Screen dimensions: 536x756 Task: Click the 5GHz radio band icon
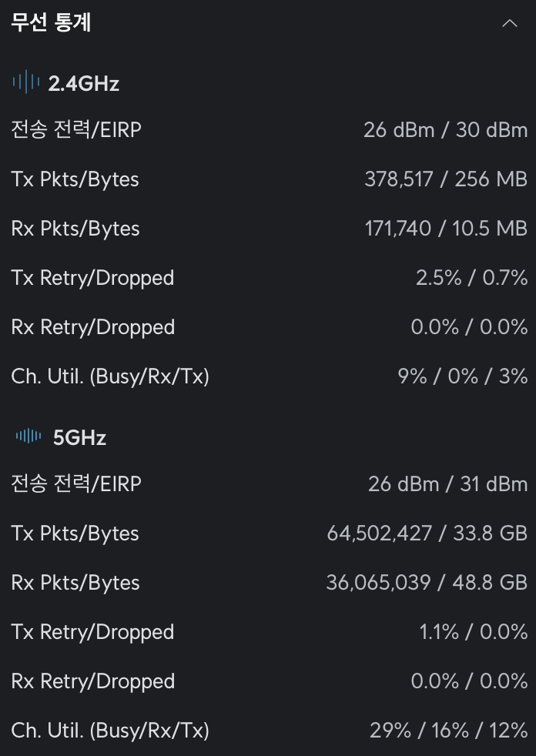click(x=28, y=437)
